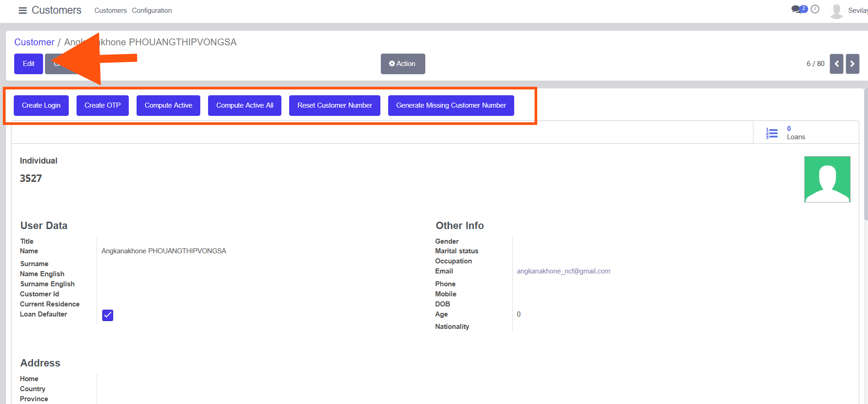Image resolution: width=868 pixels, height=404 pixels.
Task: Click the Customer breadcrumb link
Action: click(x=34, y=42)
